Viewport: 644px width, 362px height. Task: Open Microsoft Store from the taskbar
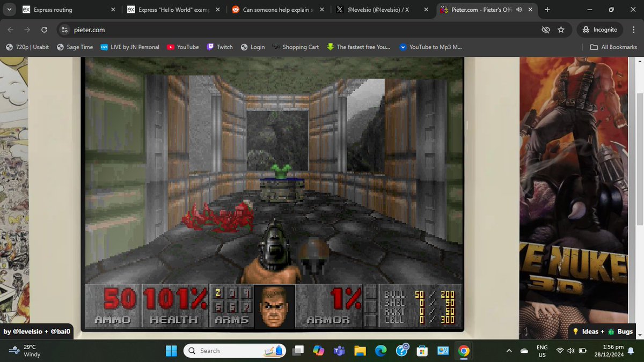422,351
